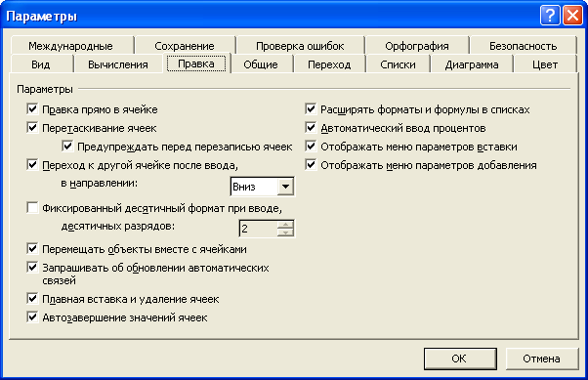
Task: Confirm settings with the OK button
Action: [x=460, y=359]
